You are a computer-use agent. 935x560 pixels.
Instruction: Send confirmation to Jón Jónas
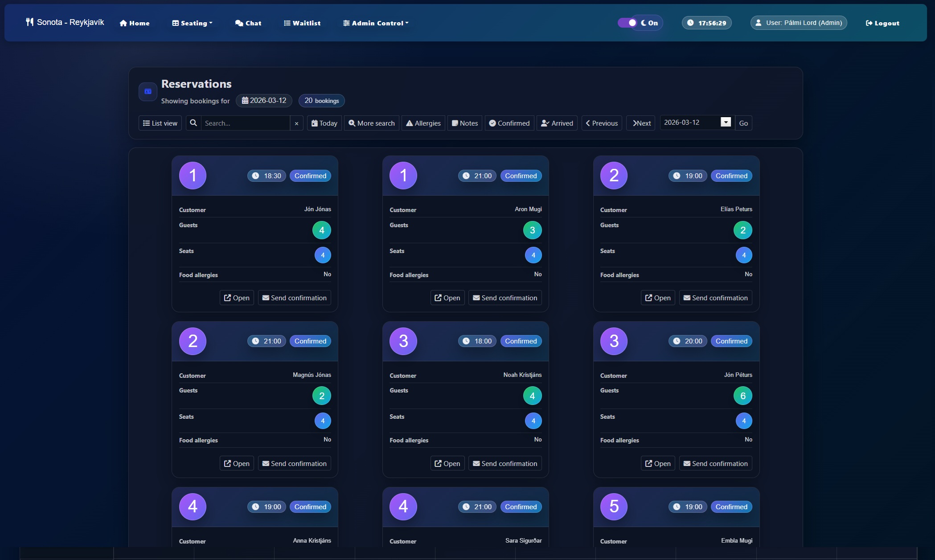[294, 298]
